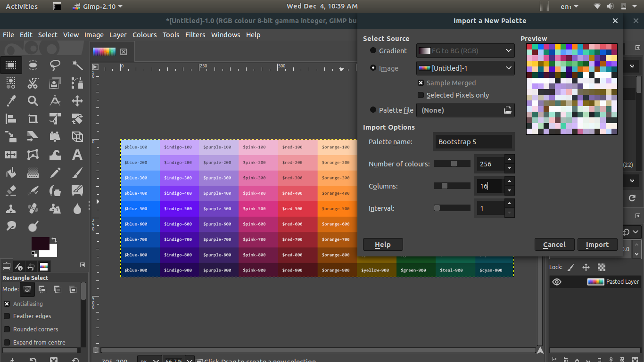The height and width of the screenshot is (362, 644).
Task: Select the Move tool
Action: point(77,100)
